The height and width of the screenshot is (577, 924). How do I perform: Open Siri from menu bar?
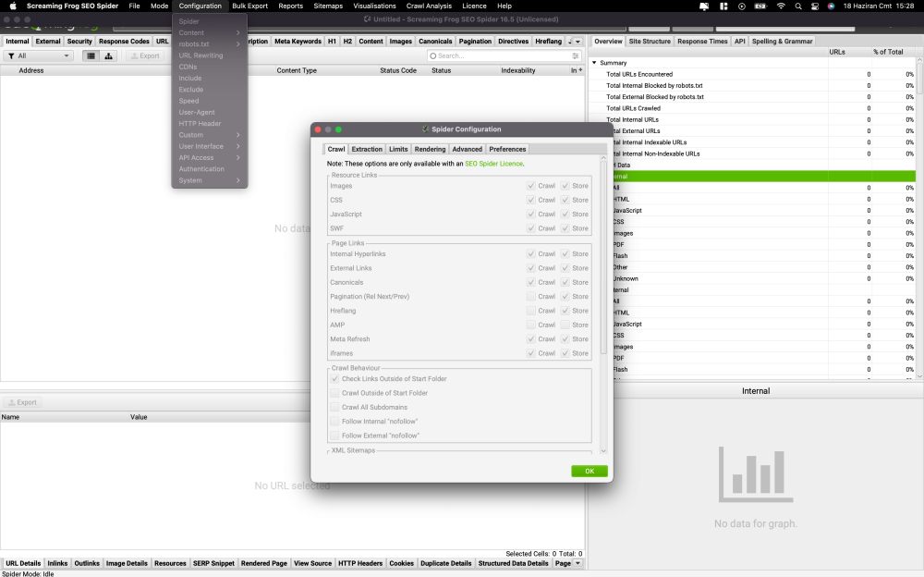tap(831, 6)
